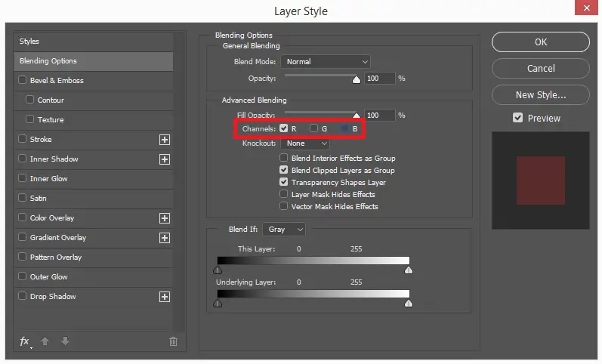Close the Layer Style dialog
The height and width of the screenshot is (364, 602).
coord(586,8)
